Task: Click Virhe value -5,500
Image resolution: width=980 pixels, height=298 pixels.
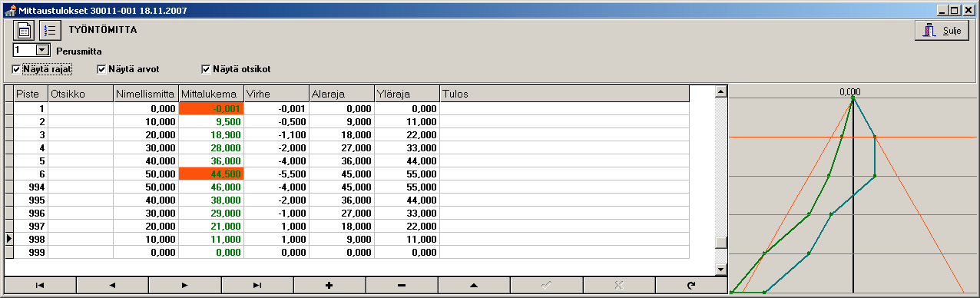Action: pyautogui.click(x=276, y=174)
